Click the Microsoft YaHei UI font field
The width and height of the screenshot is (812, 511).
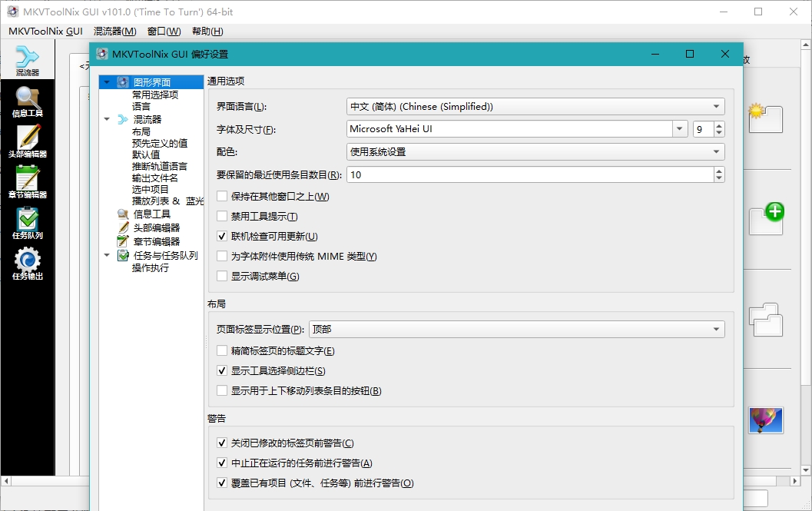click(509, 129)
